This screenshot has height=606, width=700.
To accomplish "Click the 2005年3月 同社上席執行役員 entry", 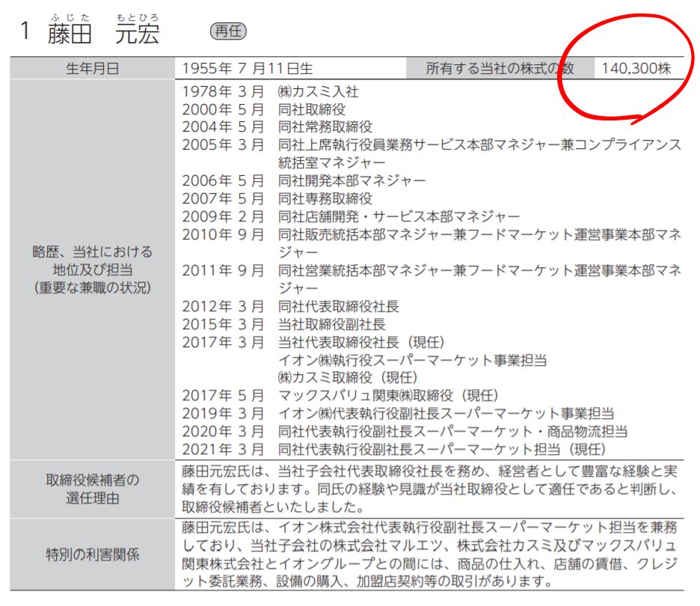I will [432, 153].
